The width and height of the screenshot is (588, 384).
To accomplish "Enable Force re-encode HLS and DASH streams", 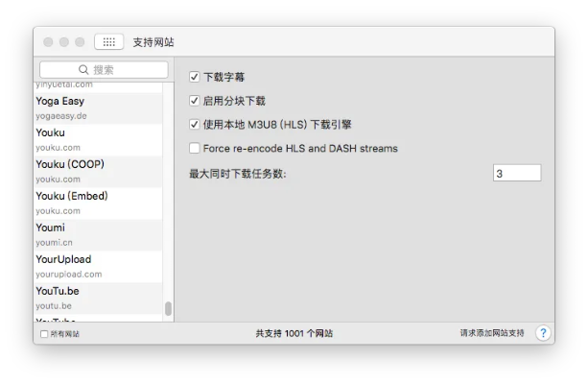I will click(194, 148).
